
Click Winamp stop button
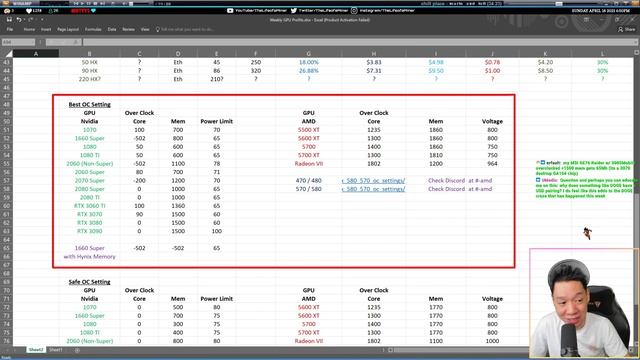click(96, 3)
